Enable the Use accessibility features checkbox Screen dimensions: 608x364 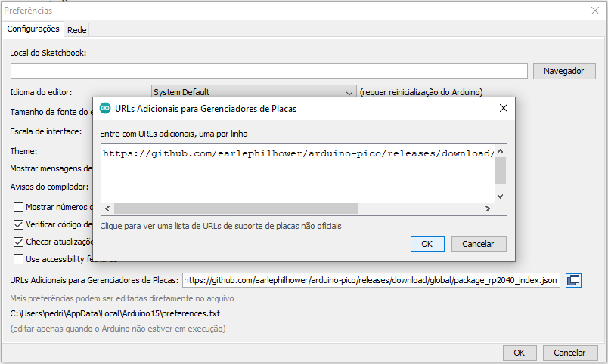18,260
